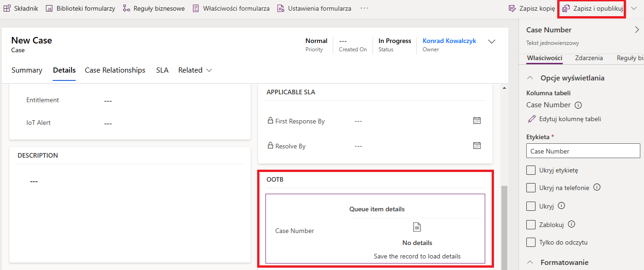Click the In Progress Status header field

[395, 45]
